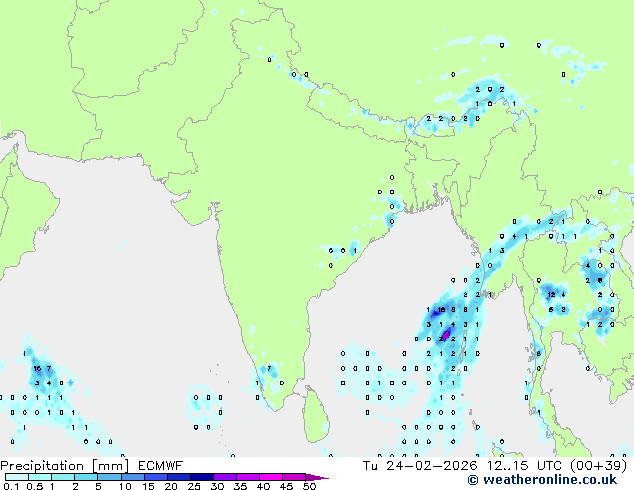This screenshot has width=634, height=490.
Task: Click legend scale label '0.5'
Action: click(35, 486)
